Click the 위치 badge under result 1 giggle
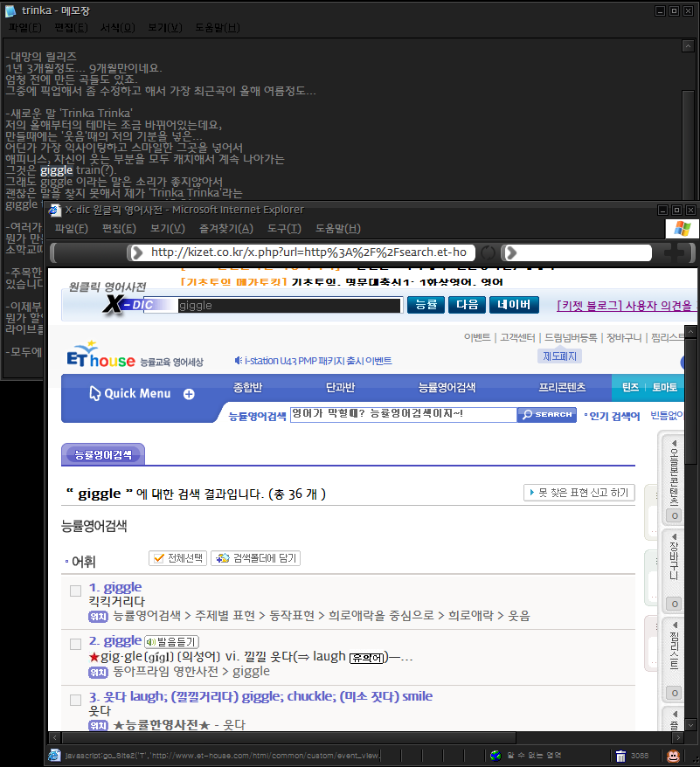 click(98, 617)
